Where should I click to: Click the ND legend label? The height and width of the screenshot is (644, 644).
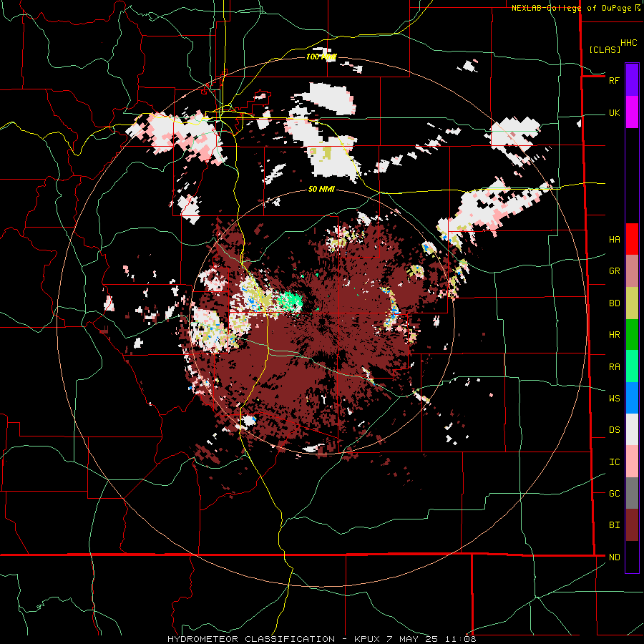pyautogui.click(x=614, y=557)
